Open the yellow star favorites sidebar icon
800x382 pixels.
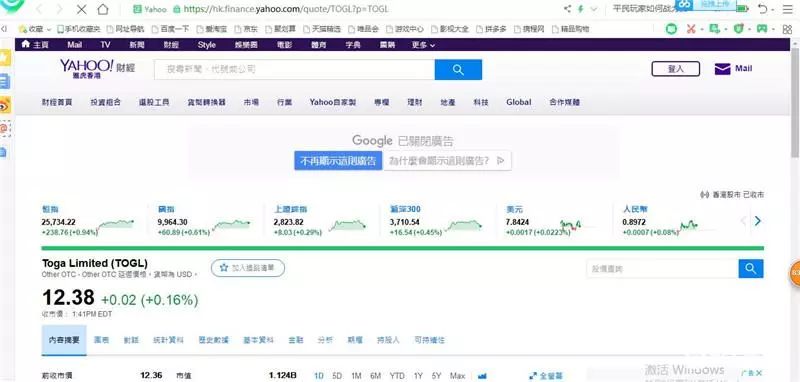coord(5,58)
